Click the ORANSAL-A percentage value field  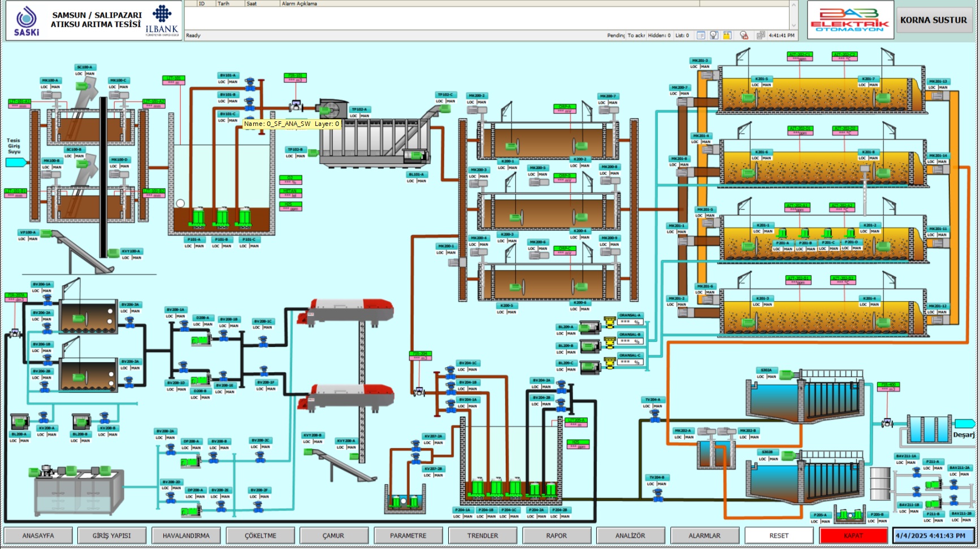click(630, 322)
